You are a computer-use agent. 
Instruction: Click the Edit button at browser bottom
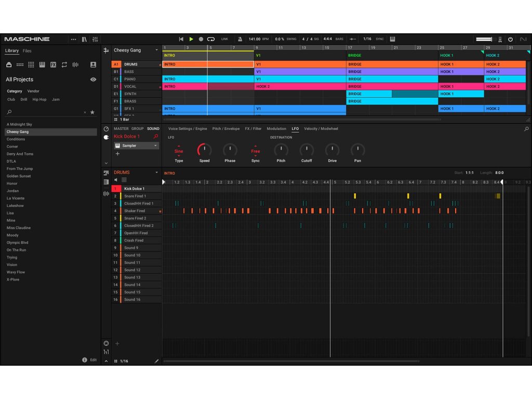94,360
